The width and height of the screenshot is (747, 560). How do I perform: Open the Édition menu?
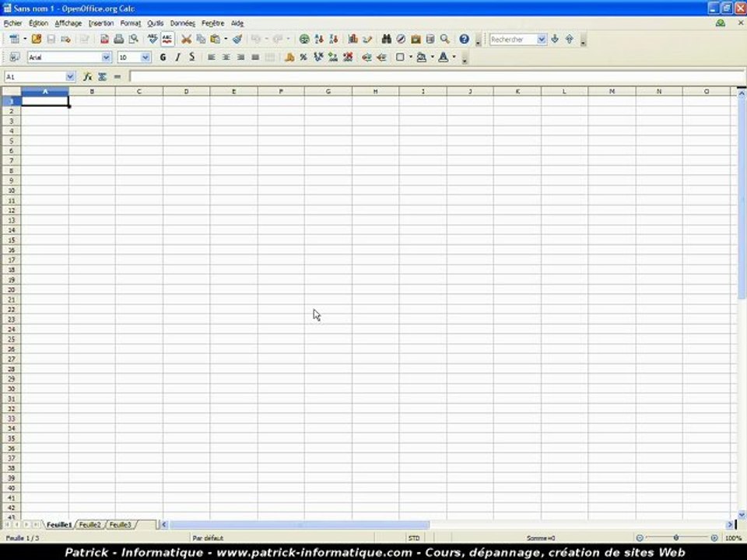coord(38,23)
